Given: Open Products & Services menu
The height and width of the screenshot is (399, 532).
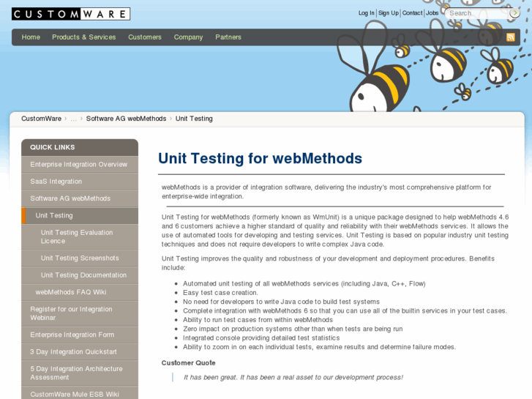Looking at the screenshot, I should pyautogui.click(x=84, y=37).
